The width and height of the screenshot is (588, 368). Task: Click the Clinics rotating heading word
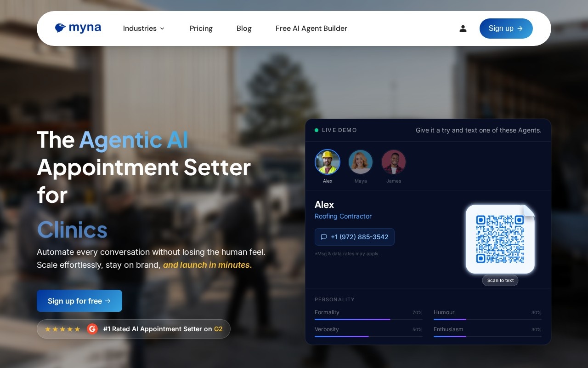point(72,230)
